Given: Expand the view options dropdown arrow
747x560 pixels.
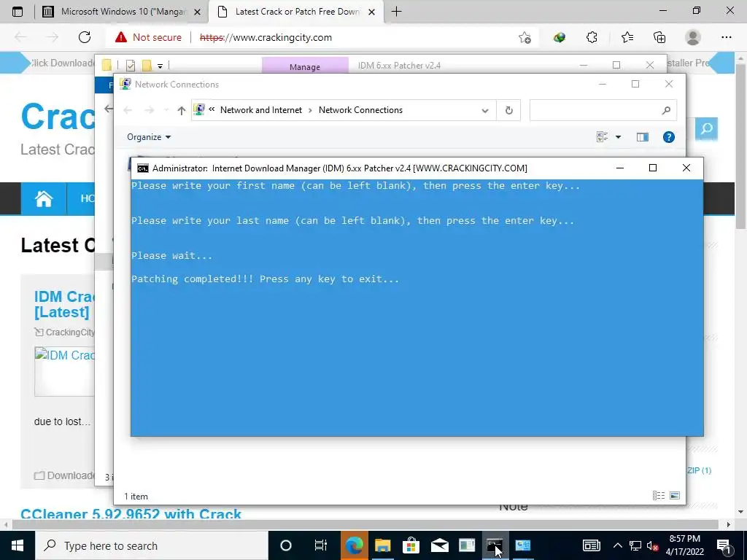Looking at the screenshot, I should click(618, 137).
